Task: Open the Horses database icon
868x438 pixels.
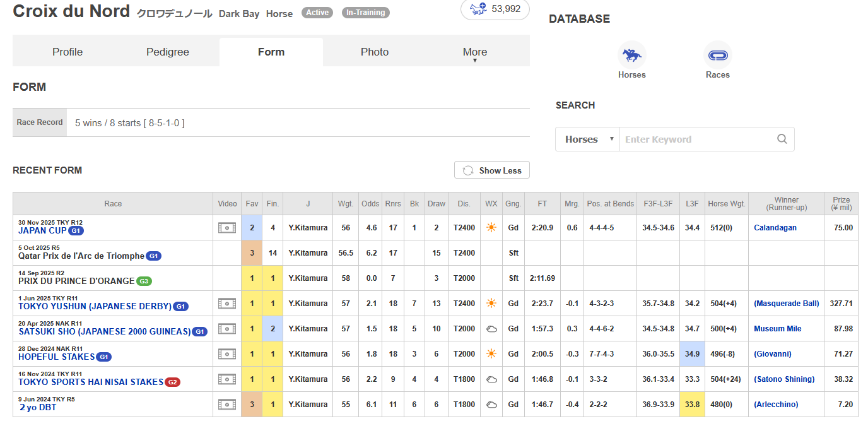Action: point(632,56)
